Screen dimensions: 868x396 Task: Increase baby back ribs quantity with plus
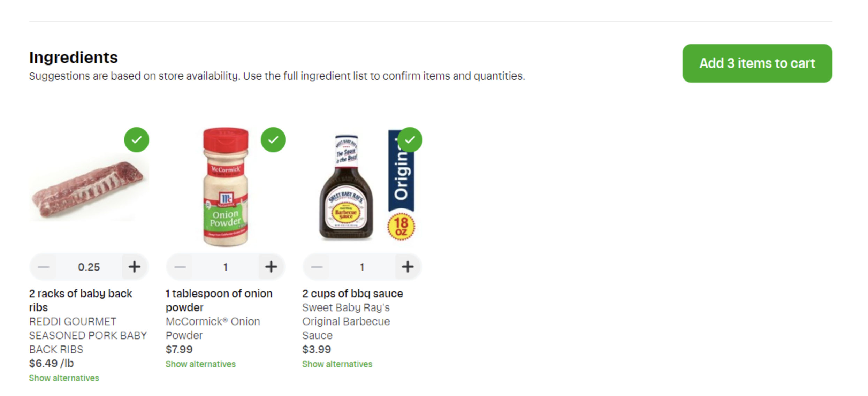coord(135,267)
